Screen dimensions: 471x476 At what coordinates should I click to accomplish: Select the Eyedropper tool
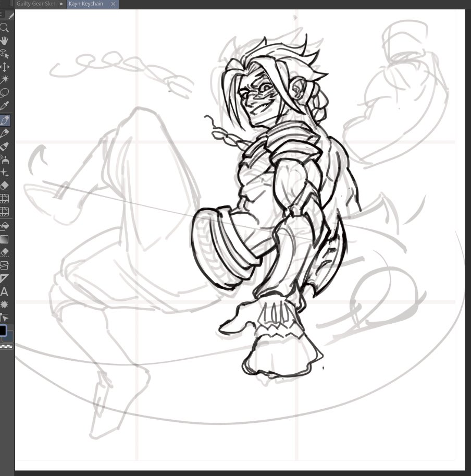pos(4,105)
